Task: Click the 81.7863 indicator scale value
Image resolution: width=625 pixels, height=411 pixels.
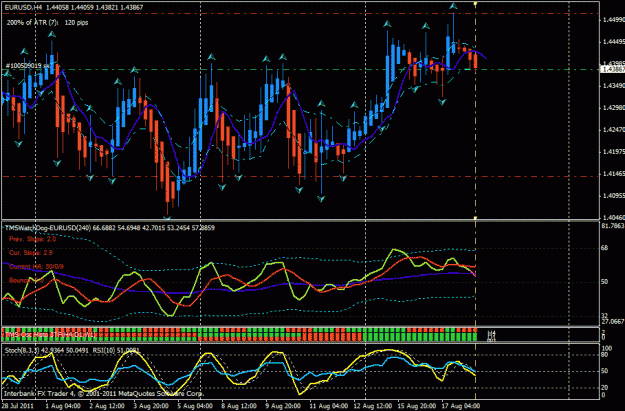Action: tap(613, 226)
